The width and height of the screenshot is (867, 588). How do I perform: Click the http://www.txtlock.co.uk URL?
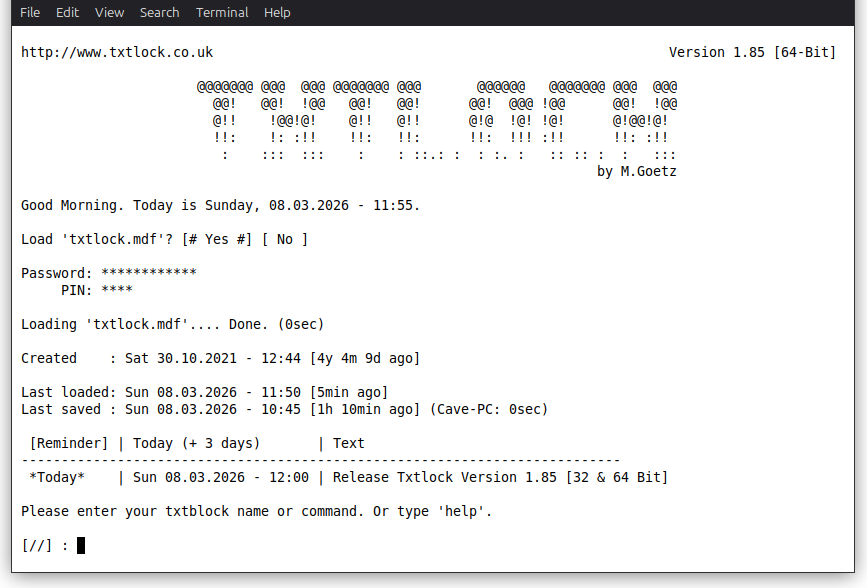pos(117,52)
